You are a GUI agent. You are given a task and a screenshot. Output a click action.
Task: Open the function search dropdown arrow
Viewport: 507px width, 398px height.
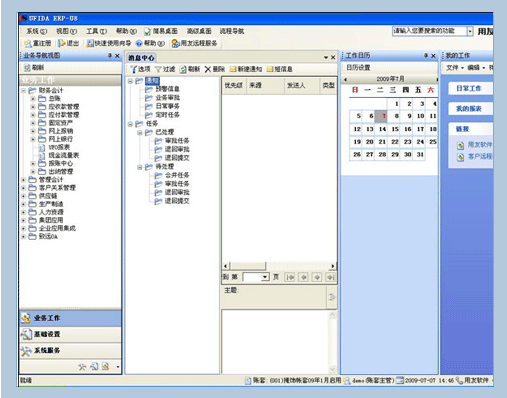coord(470,31)
